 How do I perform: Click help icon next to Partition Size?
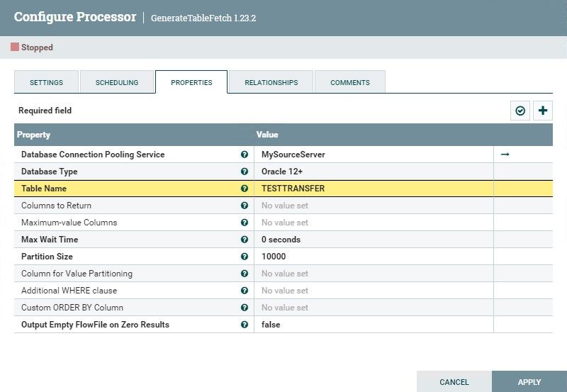[245, 257]
